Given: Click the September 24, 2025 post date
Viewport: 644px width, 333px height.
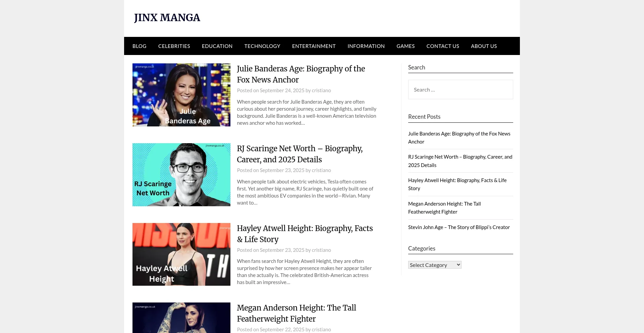Looking at the screenshot, I should pos(282,91).
